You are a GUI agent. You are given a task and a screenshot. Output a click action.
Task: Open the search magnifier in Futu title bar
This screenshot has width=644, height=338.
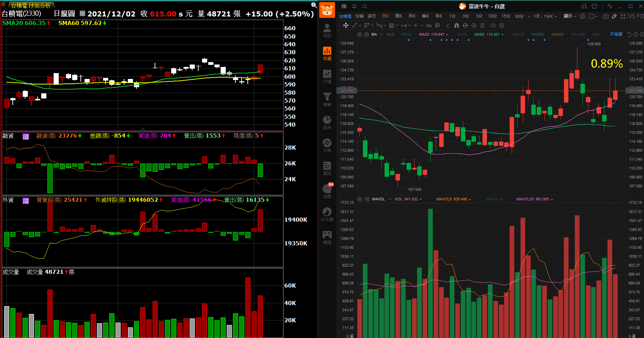(365, 6)
